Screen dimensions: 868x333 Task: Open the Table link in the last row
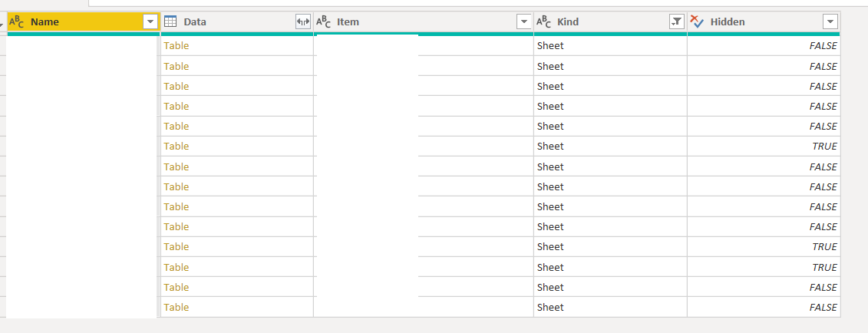(x=177, y=307)
